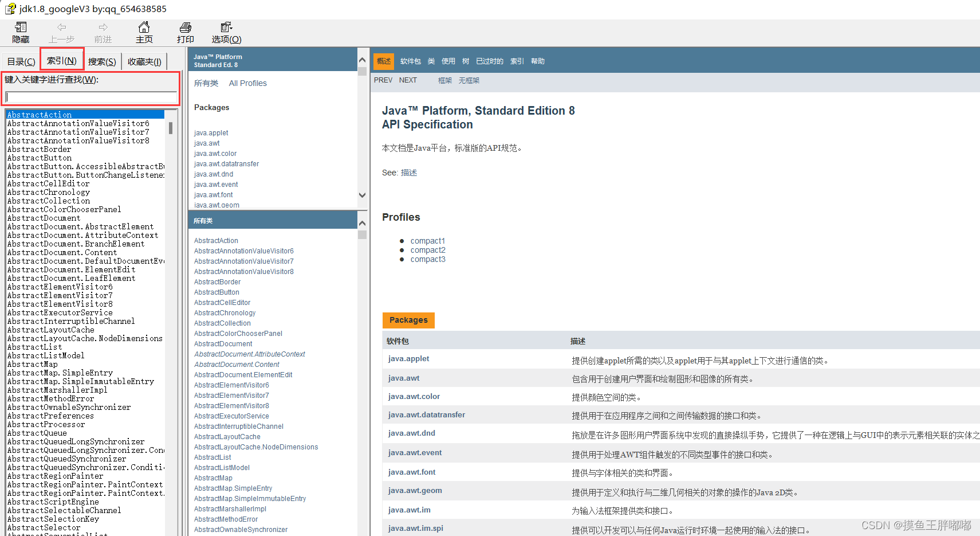Open AbstractDocument.Content in all classes frame
980x536 pixels.
pos(237,365)
